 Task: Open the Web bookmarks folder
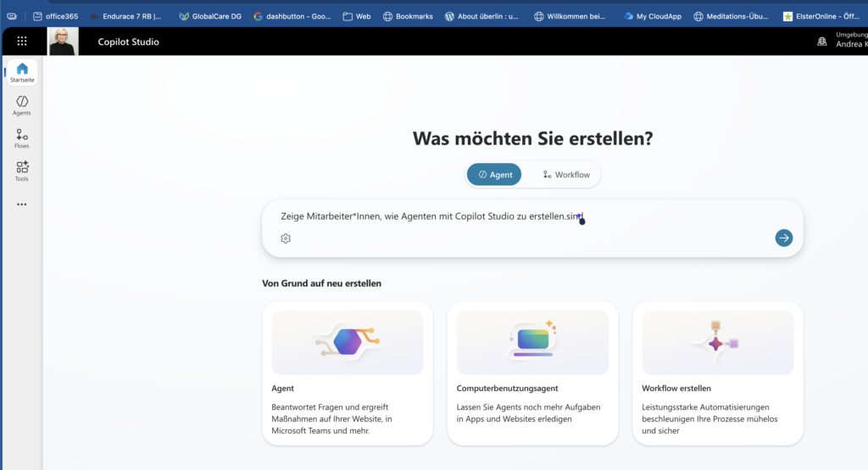(357, 16)
